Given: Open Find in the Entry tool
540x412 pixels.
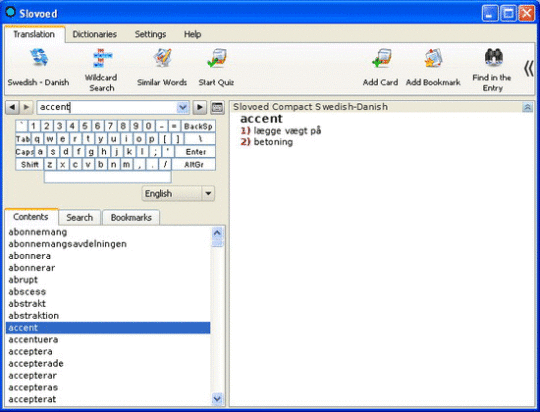Looking at the screenshot, I should (492, 70).
